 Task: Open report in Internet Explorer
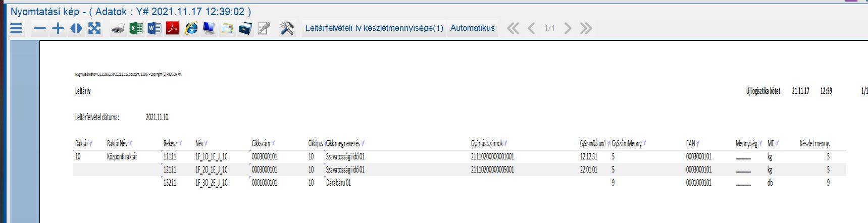pyautogui.click(x=191, y=28)
